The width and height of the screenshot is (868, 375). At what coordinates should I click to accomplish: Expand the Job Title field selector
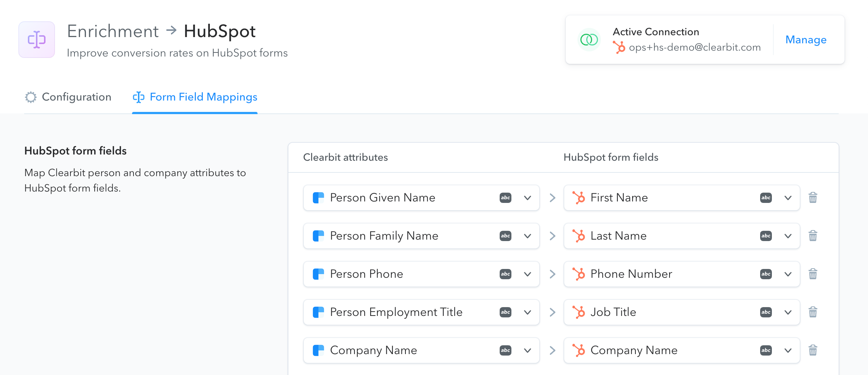point(682,312)
